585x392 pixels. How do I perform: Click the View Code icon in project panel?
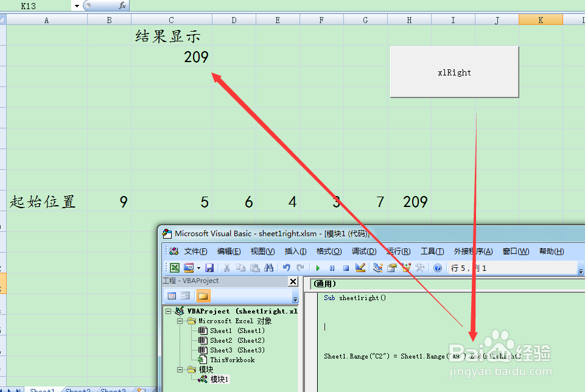pos(172,296)
